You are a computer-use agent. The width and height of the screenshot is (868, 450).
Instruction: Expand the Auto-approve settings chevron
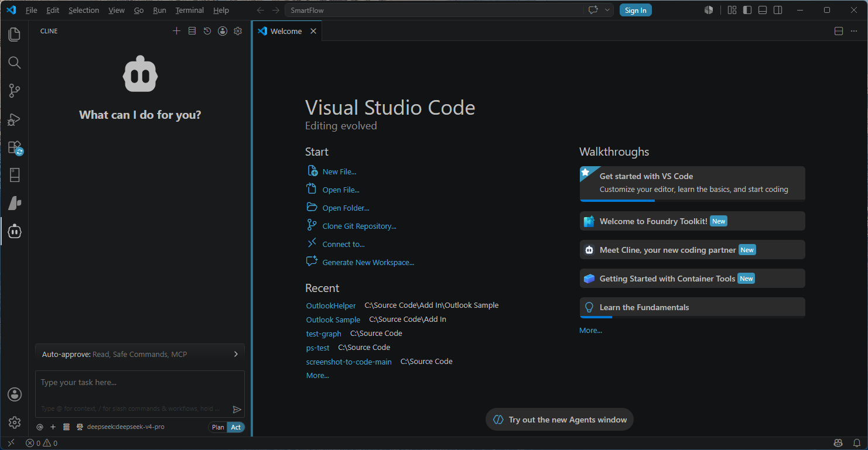tap(236, 354)
